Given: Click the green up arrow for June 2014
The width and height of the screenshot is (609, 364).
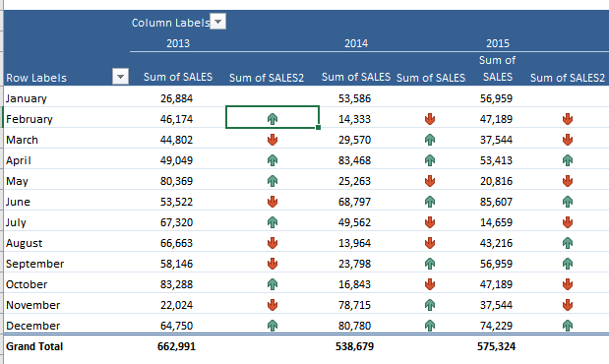Looking at the screenshot, I should 430,202.
